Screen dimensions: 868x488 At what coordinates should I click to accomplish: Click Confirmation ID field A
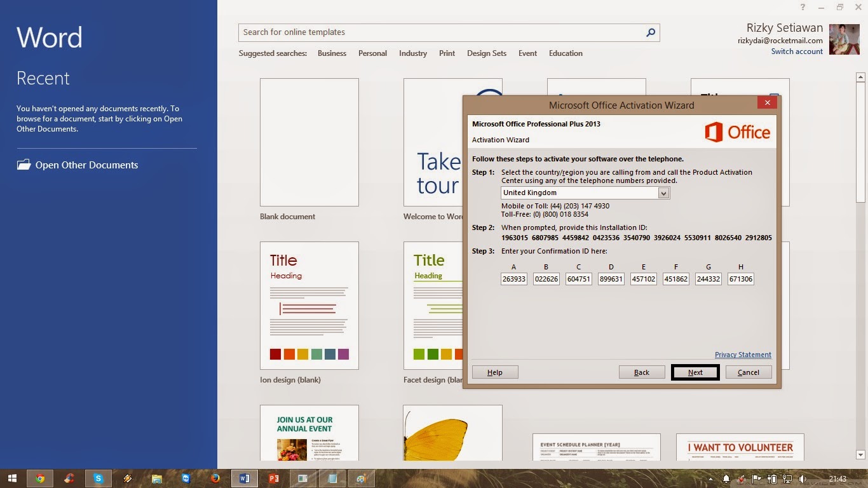coord(513,279)
